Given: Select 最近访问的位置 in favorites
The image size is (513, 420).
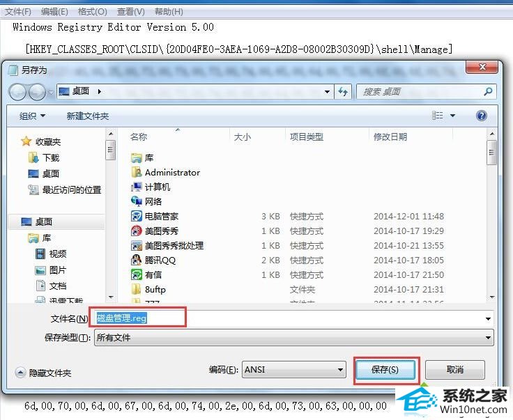Looking at the screenshot, I should coord(64,189).
